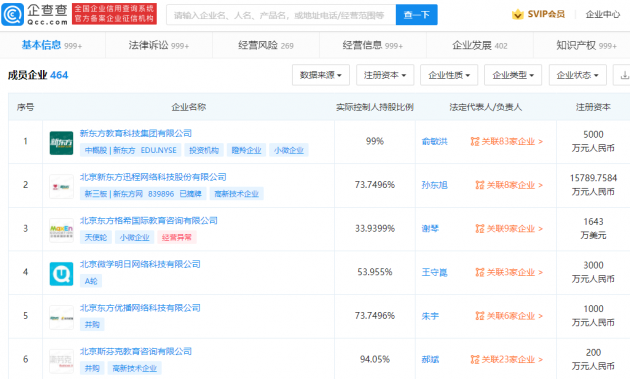
Task: Switch to 法律诉讼 tab
Action: click(159, 45)
